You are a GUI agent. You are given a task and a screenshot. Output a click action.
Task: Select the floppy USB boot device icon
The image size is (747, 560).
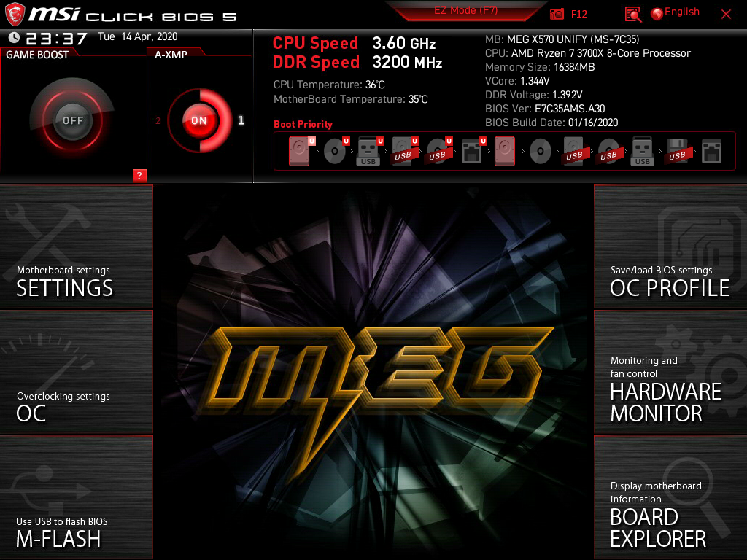pos(677,152)
